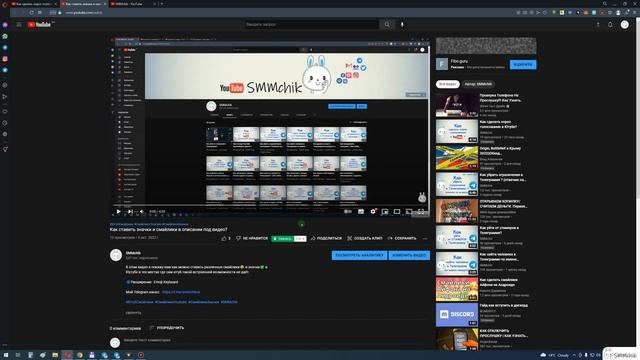The height and width of the screenshot is (360, 640).
Task: Go to YouTube home via the logo
Action: click(x=39, y=24)
